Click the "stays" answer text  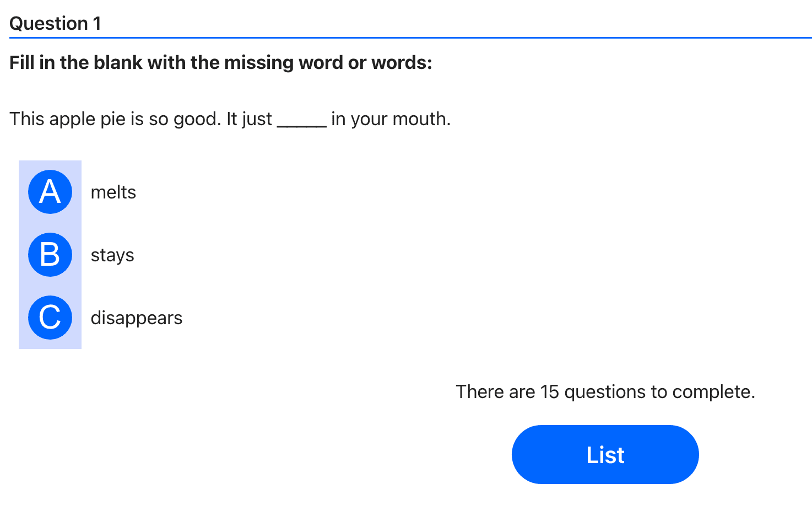pos(112,255)
